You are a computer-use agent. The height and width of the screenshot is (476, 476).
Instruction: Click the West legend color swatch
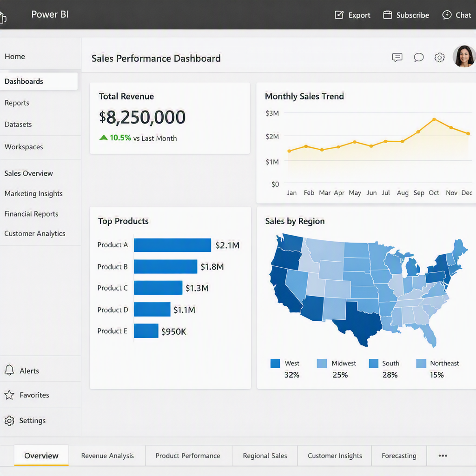click(275, 364)
